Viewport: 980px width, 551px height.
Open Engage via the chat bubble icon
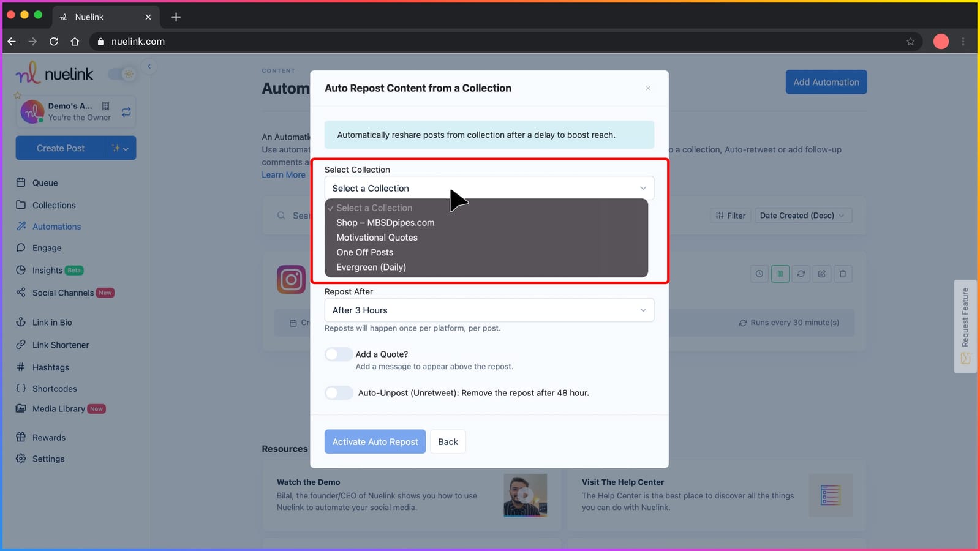coord(20,248)
